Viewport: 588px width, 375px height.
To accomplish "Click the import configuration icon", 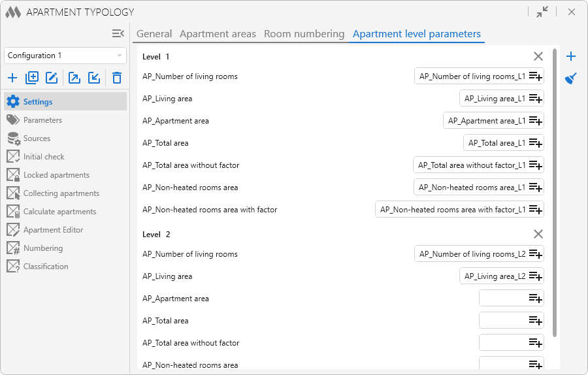I will (94, 78).
